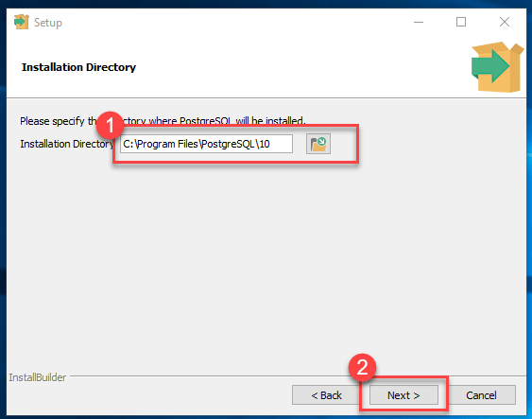532x419 pixels.
Task: Maximize the Setup window
Action: [x=461, y=22]
